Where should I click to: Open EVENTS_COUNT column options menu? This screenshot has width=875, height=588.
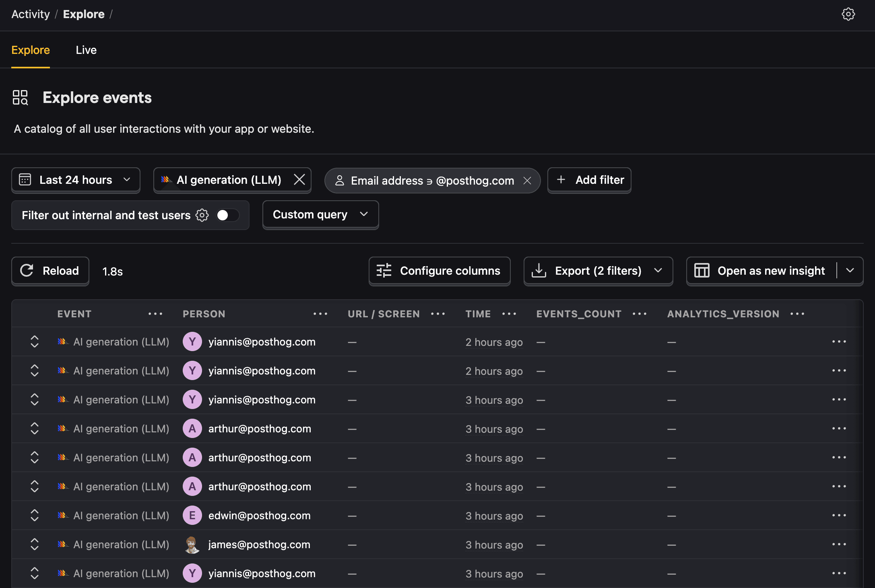pos(640,314)
